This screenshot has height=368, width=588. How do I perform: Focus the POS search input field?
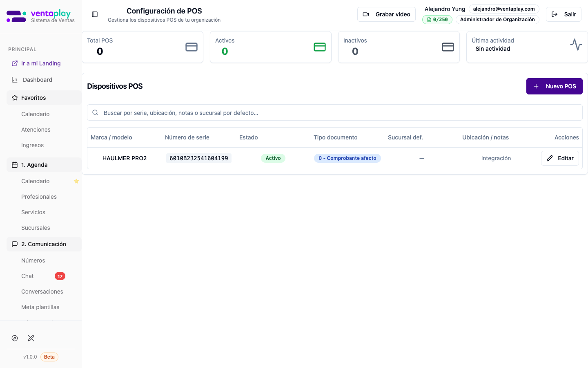tap(335, 113)
